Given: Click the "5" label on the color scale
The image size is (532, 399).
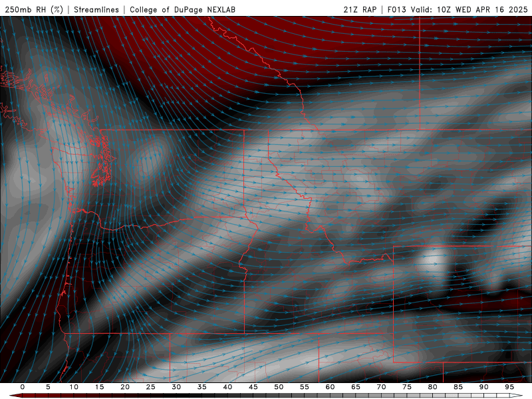Looking at the screenshot, I should tap(48, 387).
